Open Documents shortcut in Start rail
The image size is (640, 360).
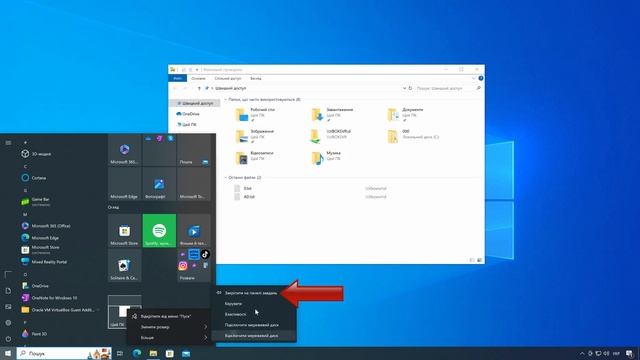click(8, 291)
